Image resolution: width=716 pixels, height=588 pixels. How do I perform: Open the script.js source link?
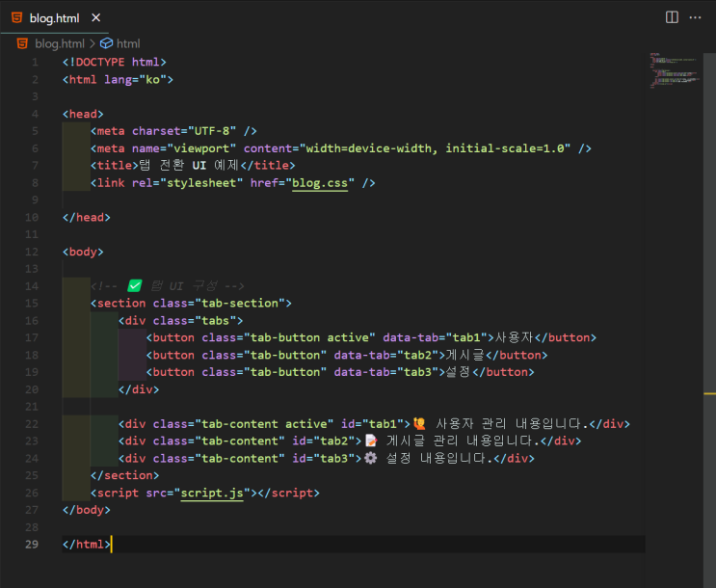point(212,493)
